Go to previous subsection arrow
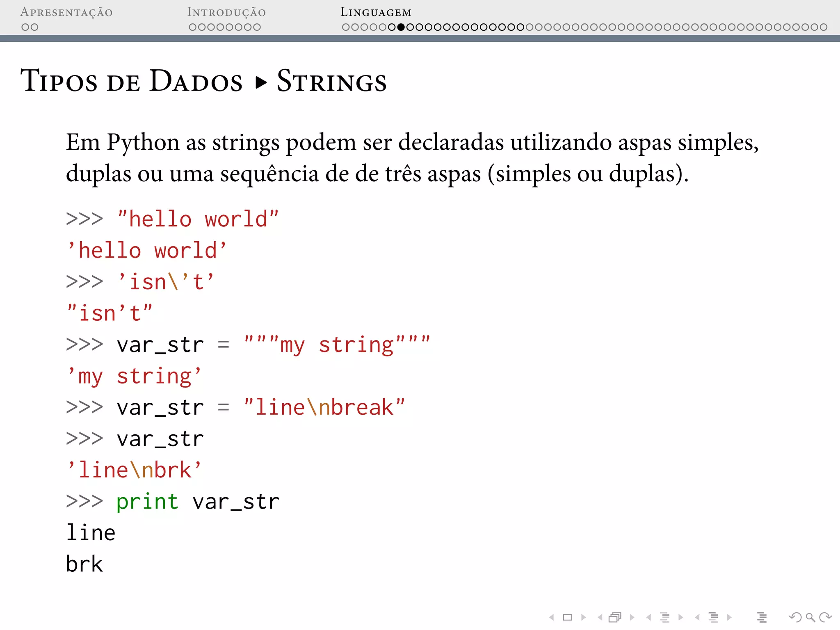 pos(648,617)
